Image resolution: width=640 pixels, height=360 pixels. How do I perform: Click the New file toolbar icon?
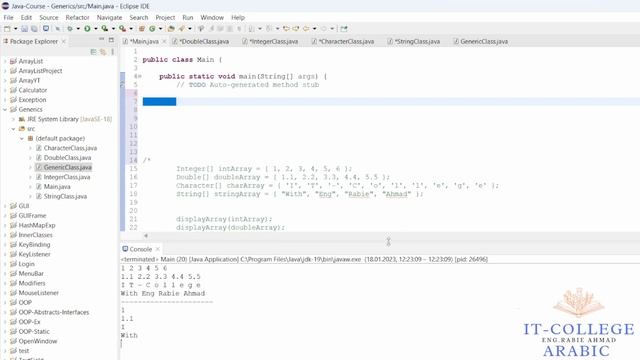point(7,29)
